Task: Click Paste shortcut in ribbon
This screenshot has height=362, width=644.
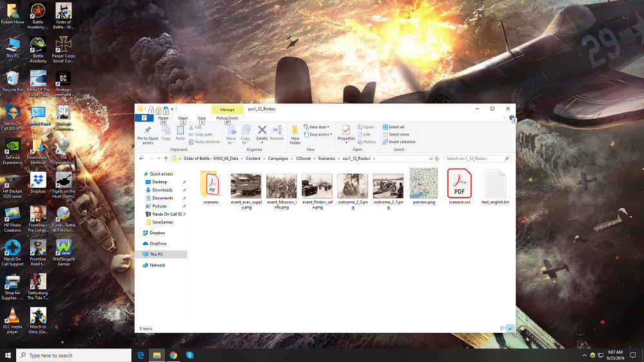Action: click(x=204, y=142)
